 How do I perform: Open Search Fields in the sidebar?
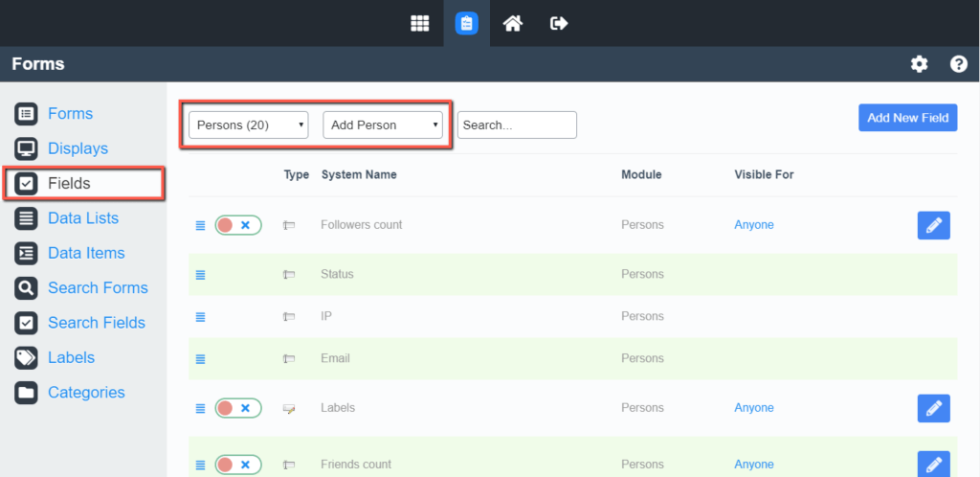click(97, 323)
